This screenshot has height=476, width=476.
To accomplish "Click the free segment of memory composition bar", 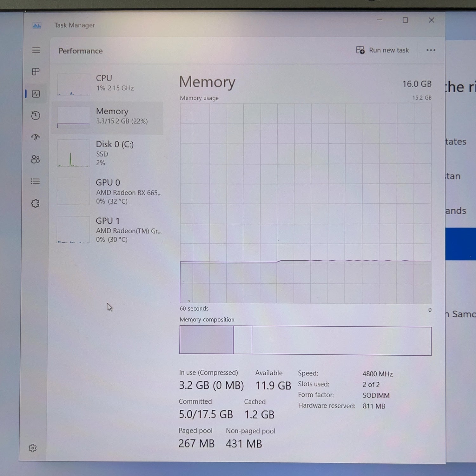I will tap(342, 341).
